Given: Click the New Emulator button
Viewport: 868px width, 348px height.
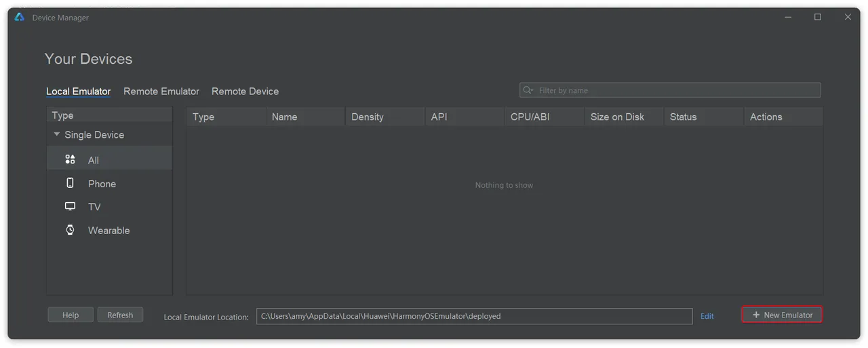Looking at the screenshot, I should (x=782, y=315).
